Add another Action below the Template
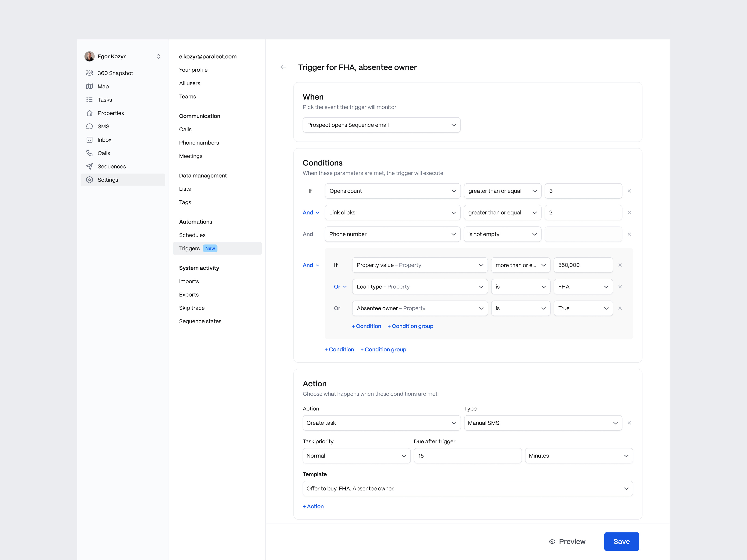747x560 pixels. point(313,506)
